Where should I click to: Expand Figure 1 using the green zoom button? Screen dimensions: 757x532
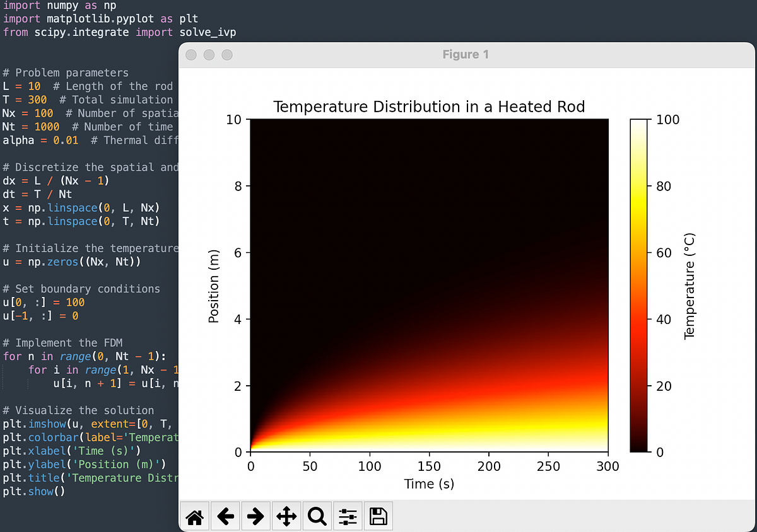coord(226,55)
